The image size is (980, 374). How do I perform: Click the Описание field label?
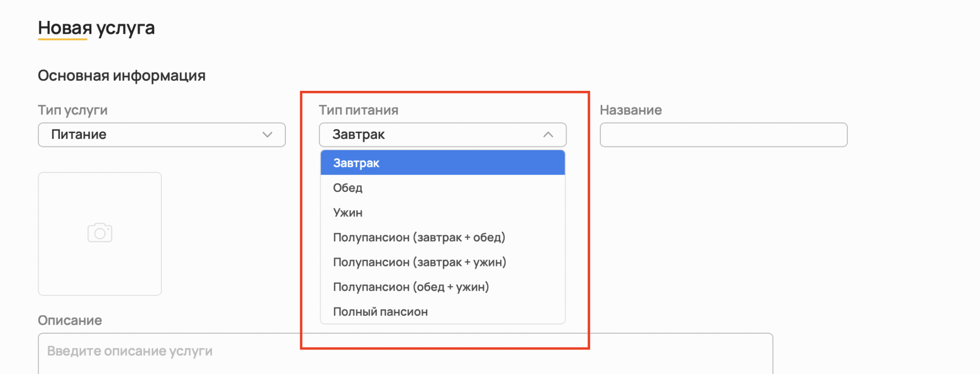[70, 320]
